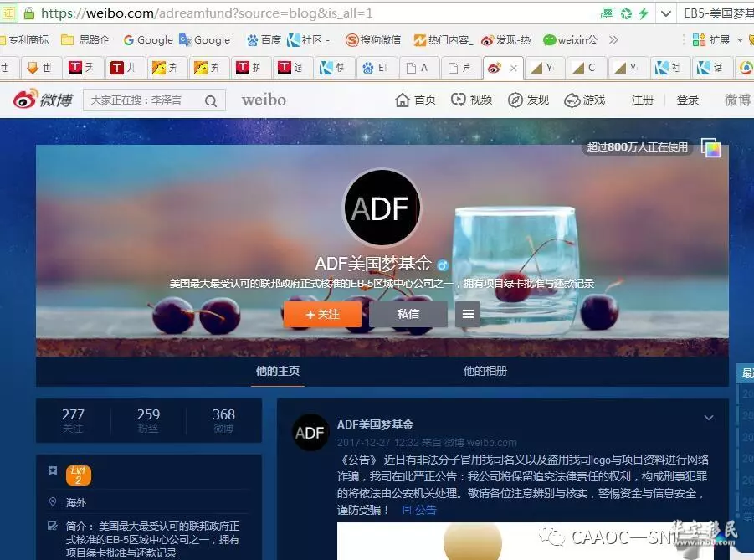This screenshot has width=754, height=560.
Task: Open the Google Translate bookmark
Action: [x=204, y=40]
